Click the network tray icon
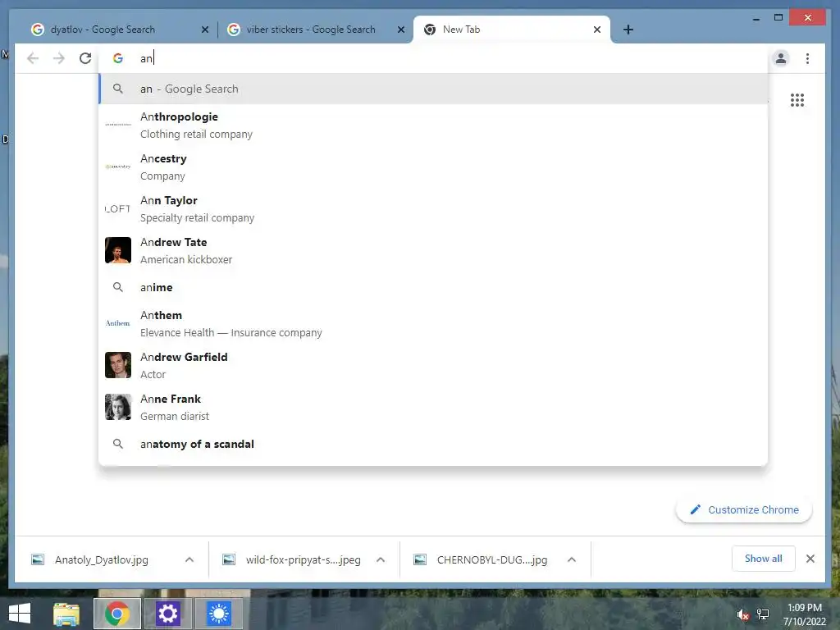The image size is (840, 630). pyautogui.click(x=763, y=614)
